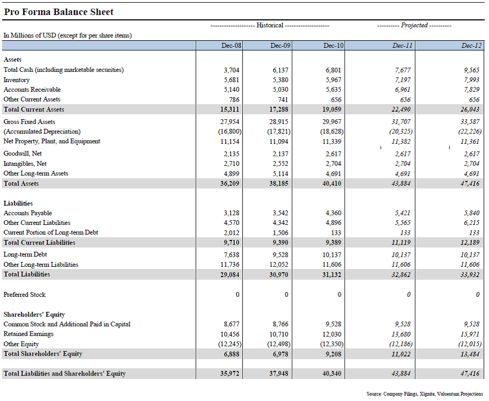This screenshot has height=401, width=489.
Task: Select the Dec-11 projected column header
Action: (x=402, y=46)
